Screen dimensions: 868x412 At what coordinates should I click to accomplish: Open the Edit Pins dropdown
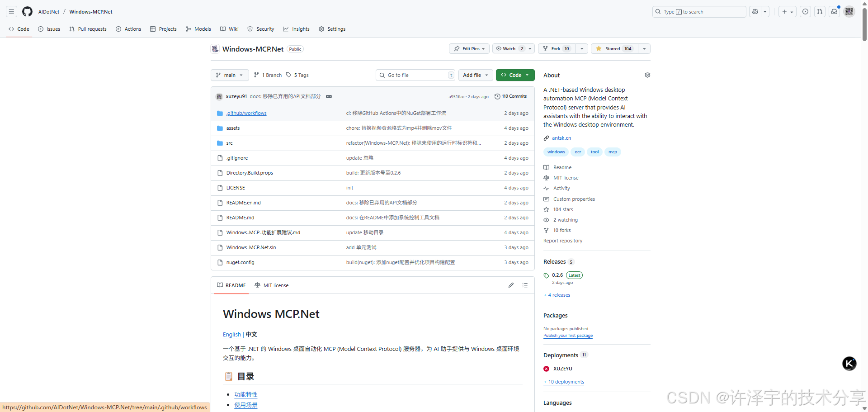(469, 49)
